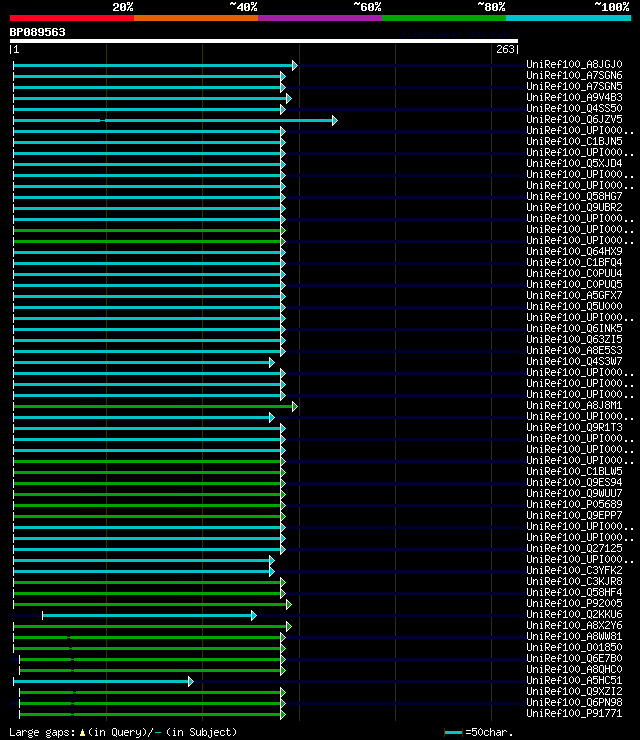Select the UniRef100_Q6PN98 label
640x740 pixels.
pyautogui.click(x=574, y=702)
